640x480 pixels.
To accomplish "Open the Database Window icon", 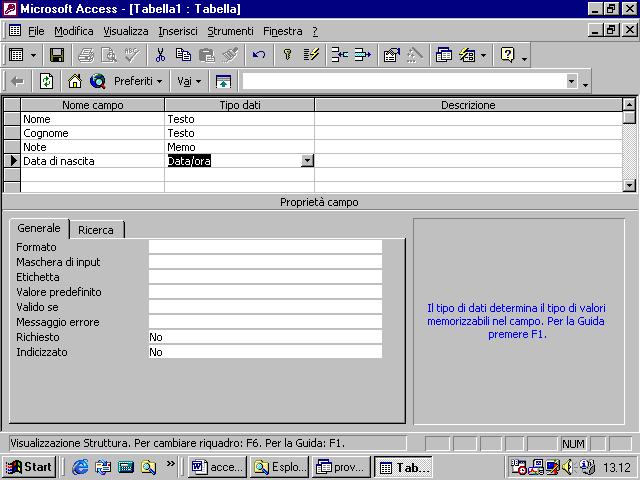I will click(x=444, y=55).
